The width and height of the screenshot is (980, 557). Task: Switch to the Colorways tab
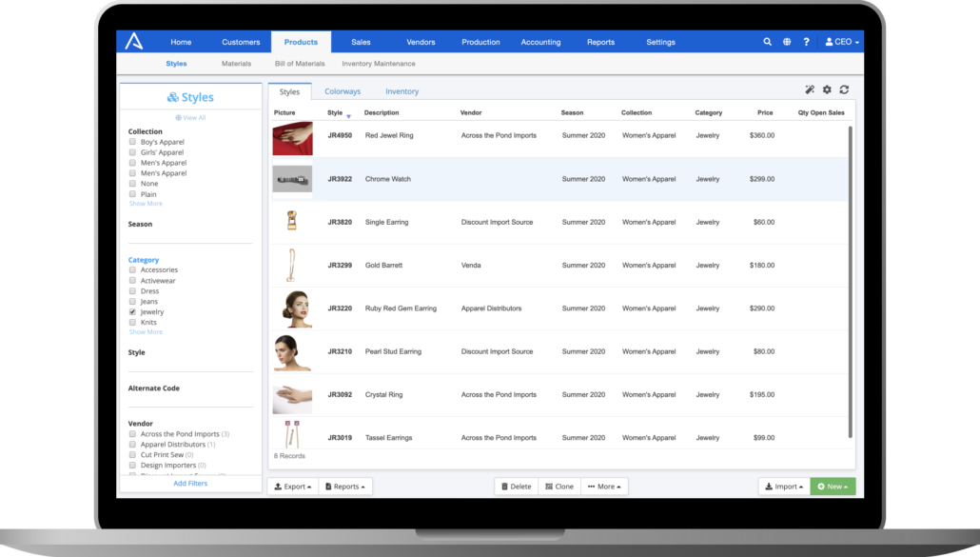[343, 91]
